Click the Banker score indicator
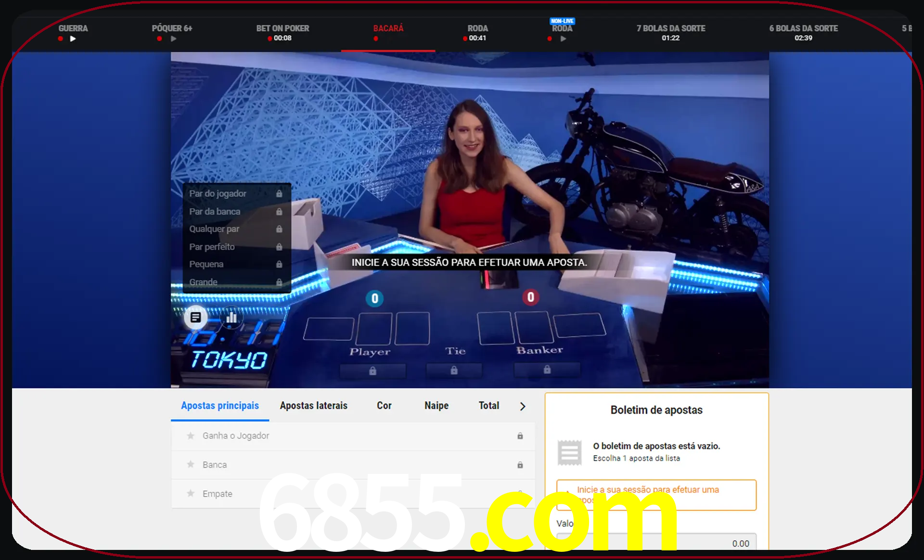 pyautogui.click(x=531, y=297)
